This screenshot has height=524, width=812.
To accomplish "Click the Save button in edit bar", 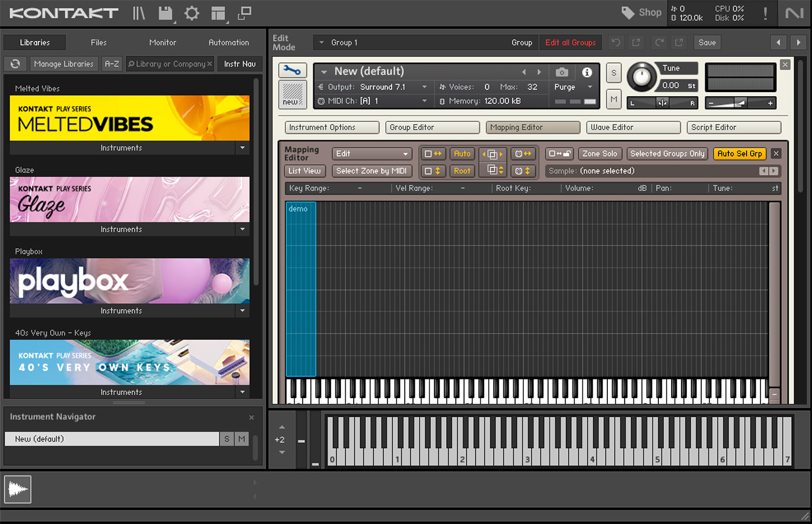I will (707, 42).
